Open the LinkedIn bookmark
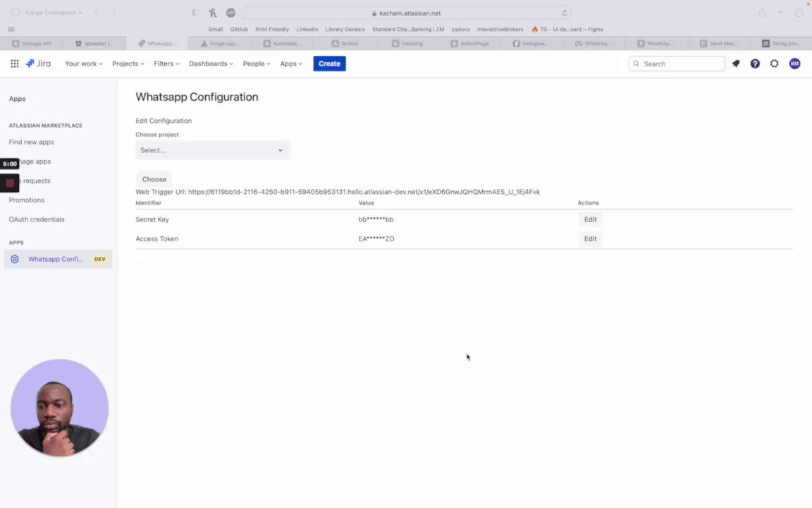Screen dimensions: 812x508 307,29
